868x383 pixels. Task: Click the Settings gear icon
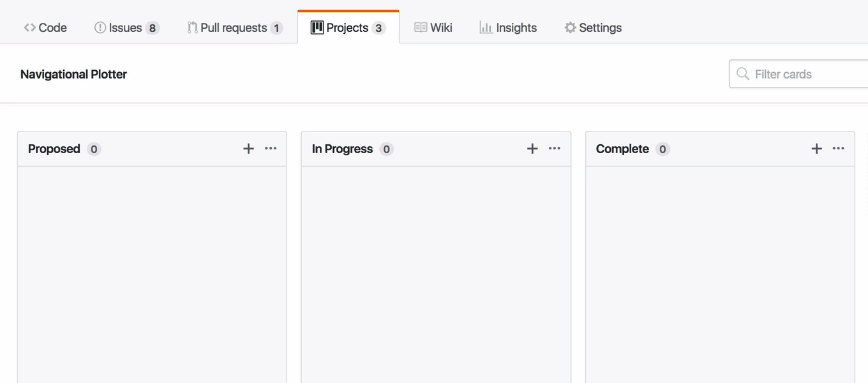(570, 27)
